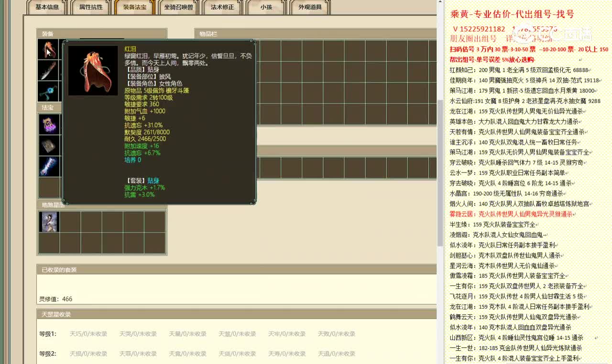Click the 天罪/0/未收录 entry
This screenshot has height=364, width=612.
(x=138, y=354)
